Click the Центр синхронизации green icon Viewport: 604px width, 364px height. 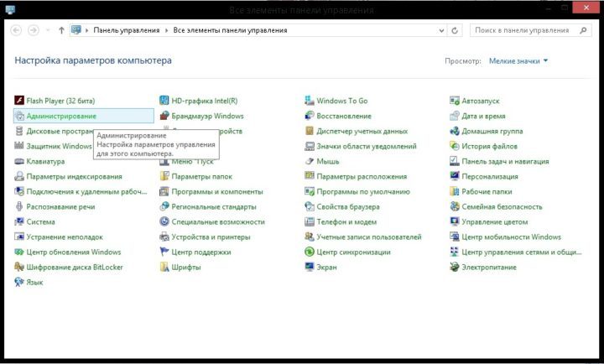point(310,252)
